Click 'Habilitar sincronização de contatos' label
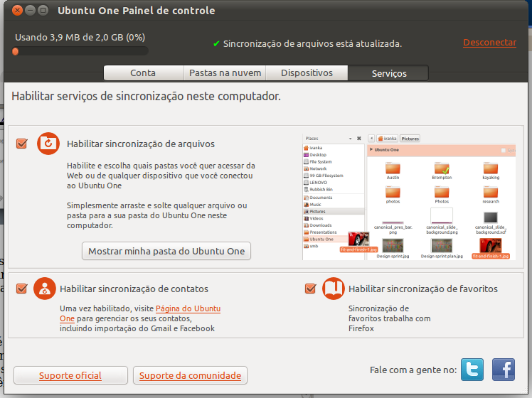 pyautogui.click(x=134, y=289)
